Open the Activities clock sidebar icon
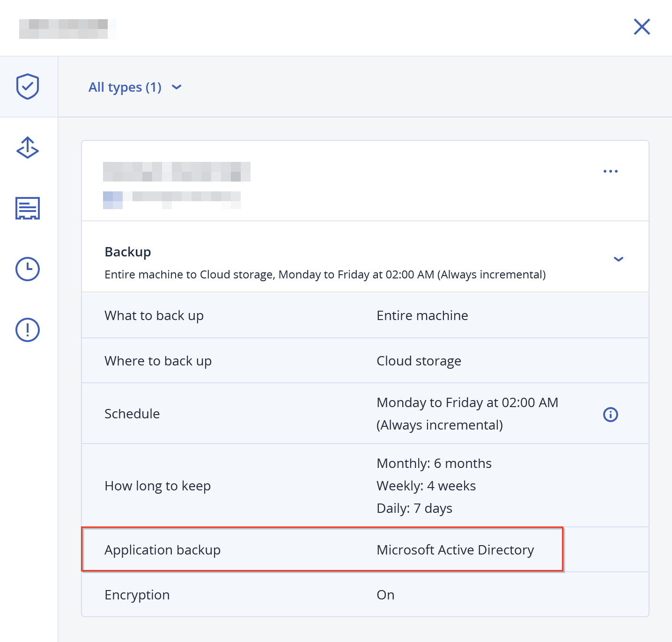This screenshot has width=672, height=642. 28,269
